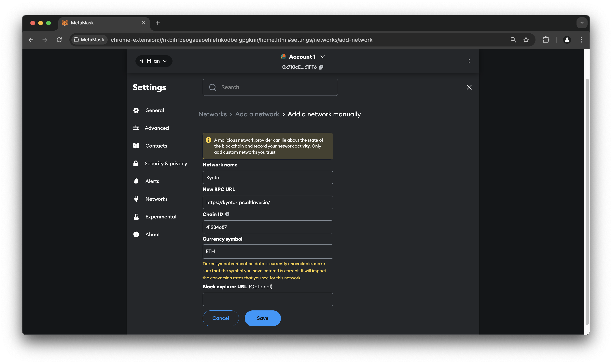Close the MetaMask browser tab
This screenshot has width=612, height=364.
pyautogui.click(x=144, y=23)
